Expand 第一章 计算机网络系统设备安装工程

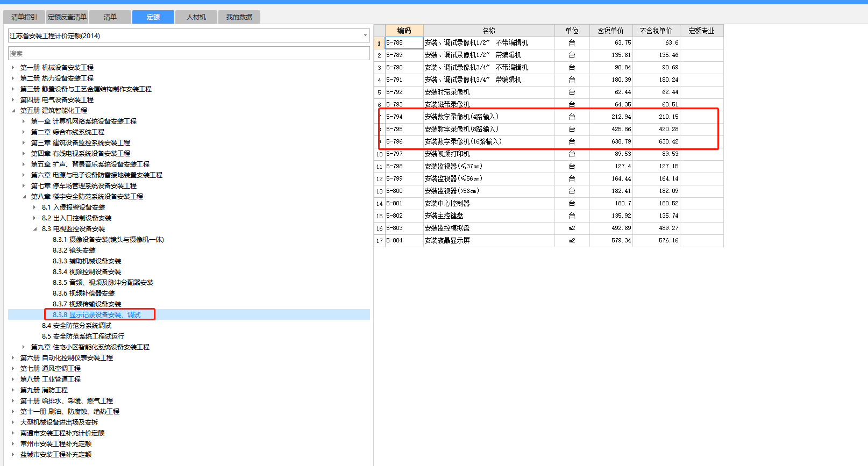coord(24,121)
